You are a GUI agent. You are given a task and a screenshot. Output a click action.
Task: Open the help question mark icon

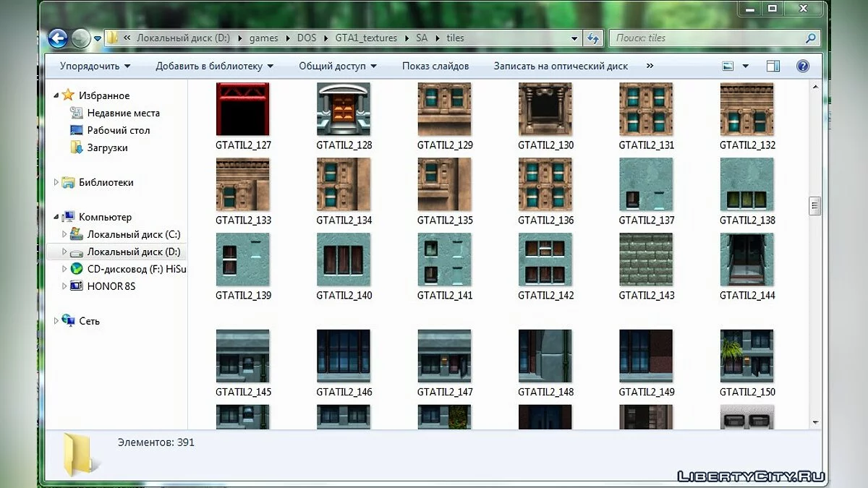(x=802, y=66)
